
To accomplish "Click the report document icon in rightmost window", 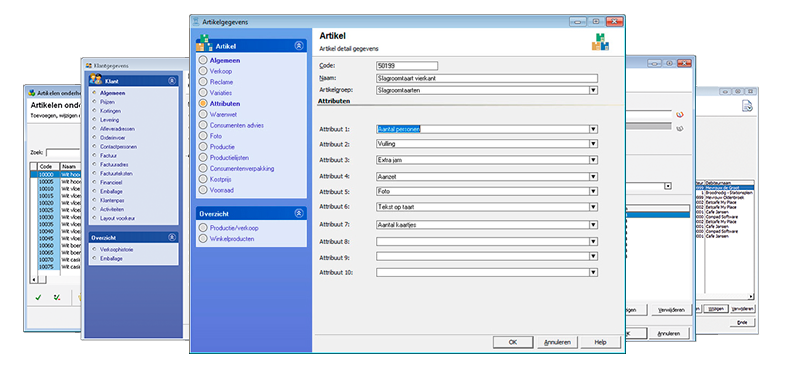I will click(747, 106).
